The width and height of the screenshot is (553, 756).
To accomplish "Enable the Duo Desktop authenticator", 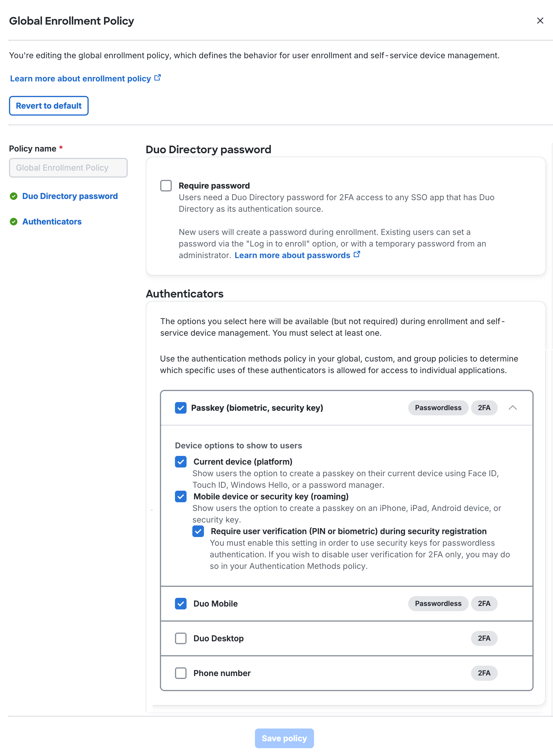I will [181, 638].
